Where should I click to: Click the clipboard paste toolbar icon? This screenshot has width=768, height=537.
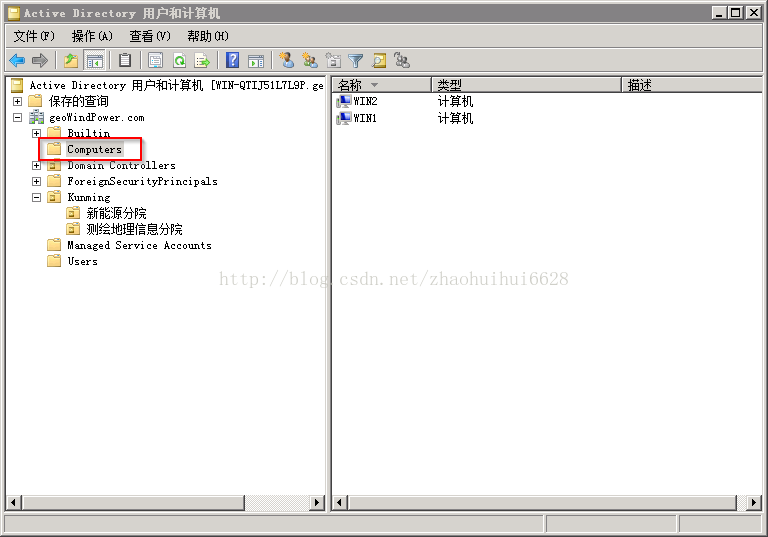(x=125, y=61)
